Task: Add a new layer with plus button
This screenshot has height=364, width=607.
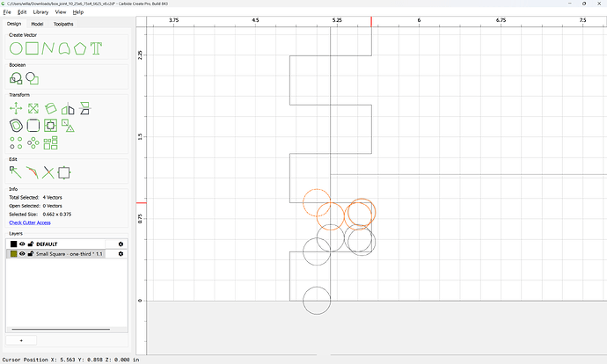Action: [21, 340]
